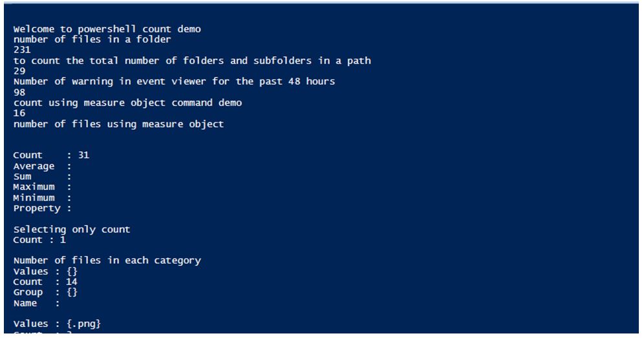The image size is (644, 338).
Task: Click the output value 98
Action: (19, 92)
